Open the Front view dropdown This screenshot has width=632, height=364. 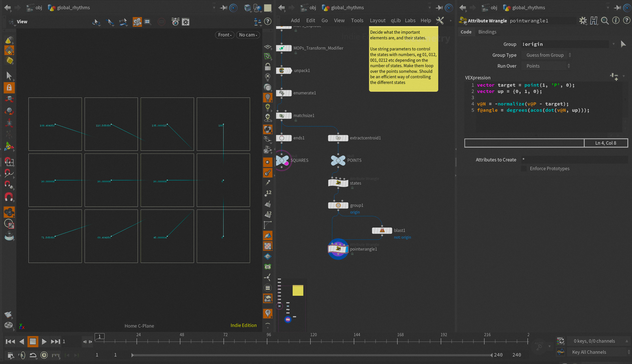point(224,35)
